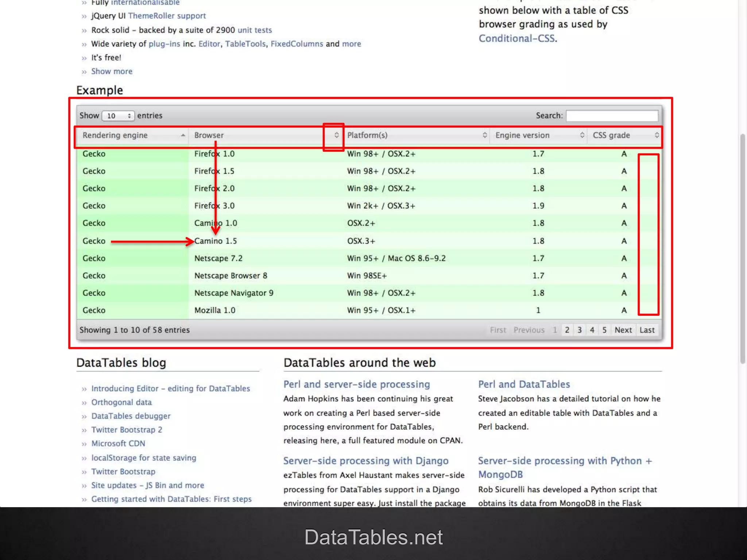Open Getting started with DataTables post
The image size is (747, 560).
171,499
